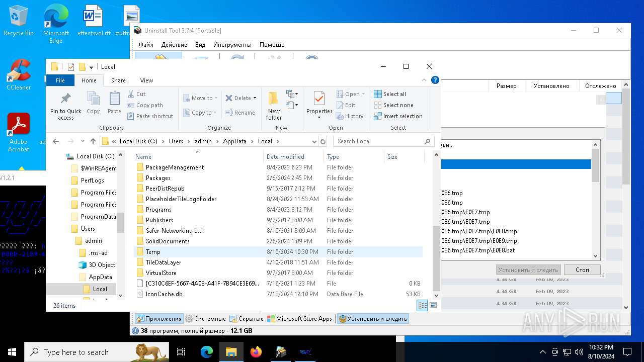The height and width of the screenshot is (362, 644).
Task: Open the Open button dropdown
Action: click(363, 94)
